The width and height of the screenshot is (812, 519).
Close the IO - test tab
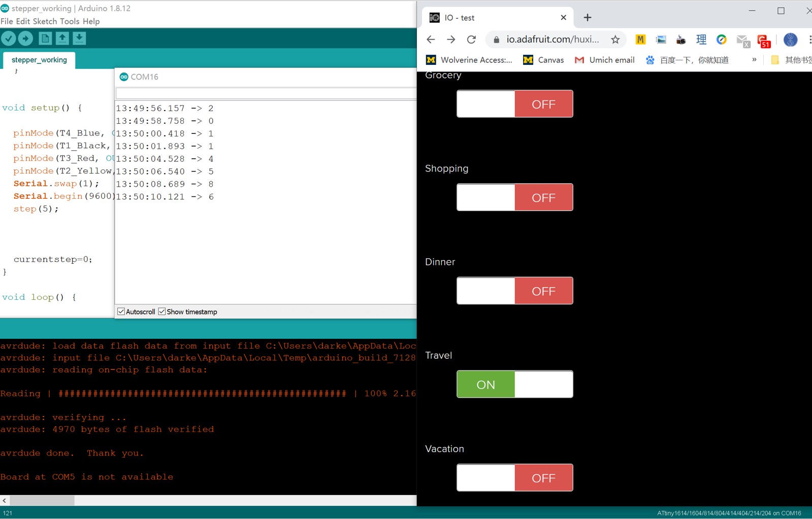[563, 17]
